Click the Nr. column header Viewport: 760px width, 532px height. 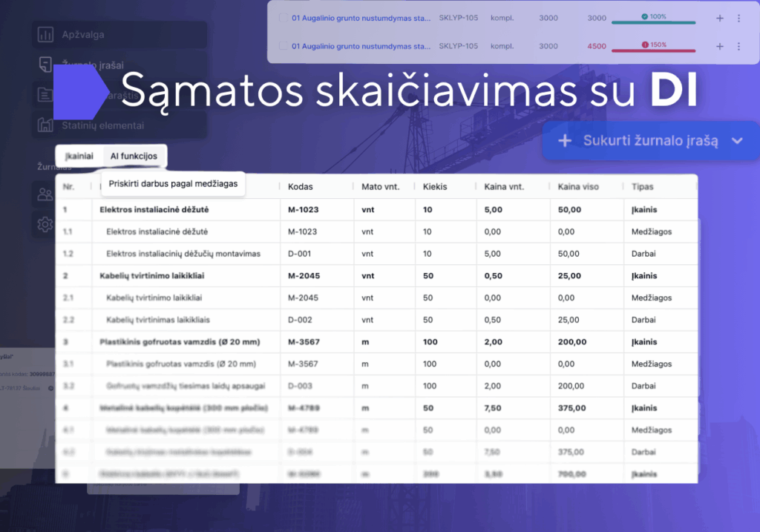[68, 186]
